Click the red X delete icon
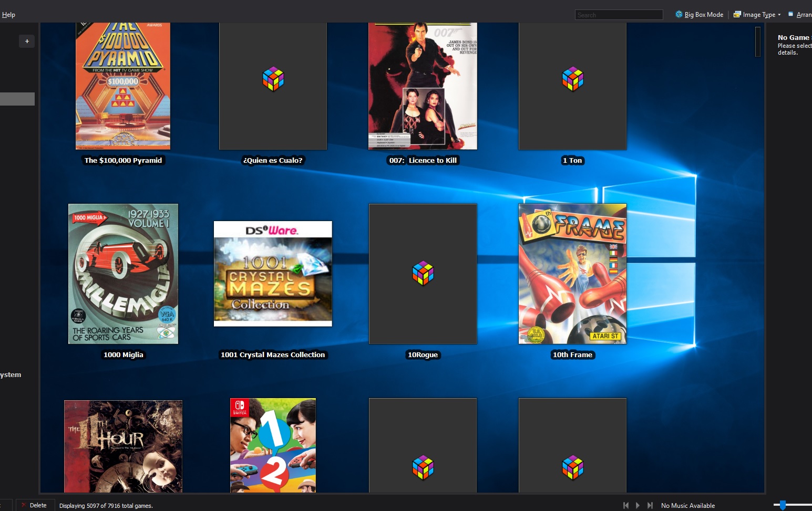Viewport: 812px width, 511px height. [x=24, y=505]
